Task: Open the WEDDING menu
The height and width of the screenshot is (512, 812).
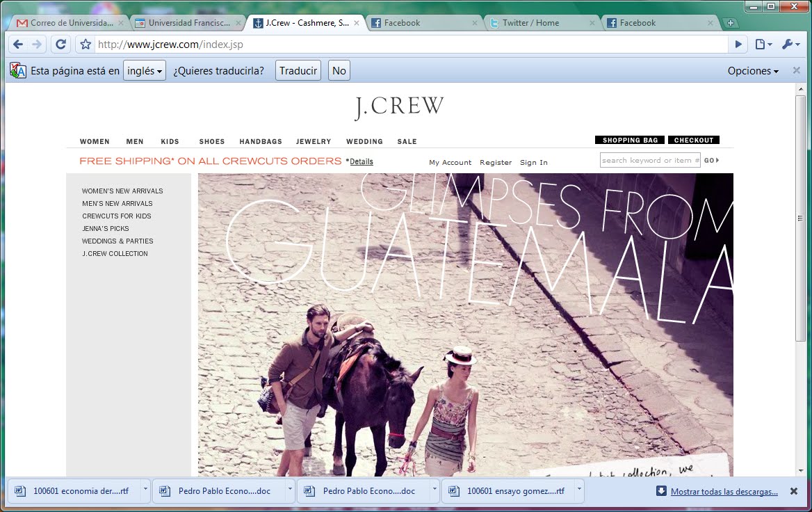Action: (x=364, y=141)
